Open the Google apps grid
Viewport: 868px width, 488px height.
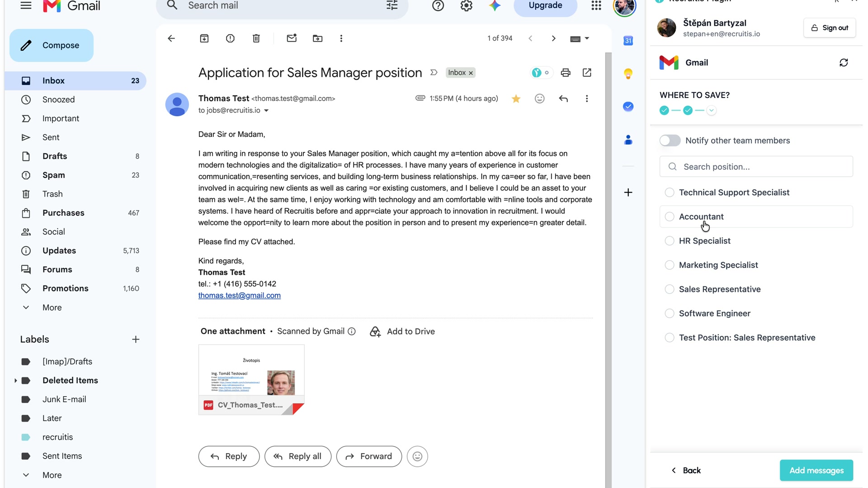[596, 5]
